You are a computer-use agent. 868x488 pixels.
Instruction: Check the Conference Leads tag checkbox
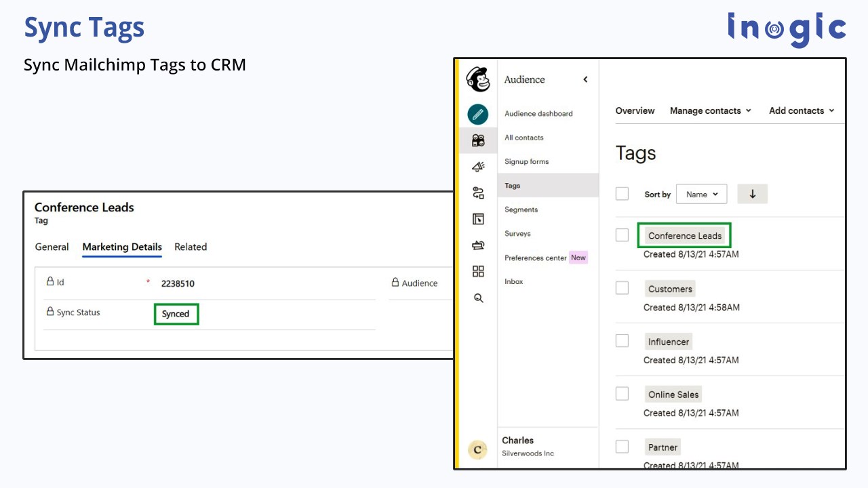point(622,235)
